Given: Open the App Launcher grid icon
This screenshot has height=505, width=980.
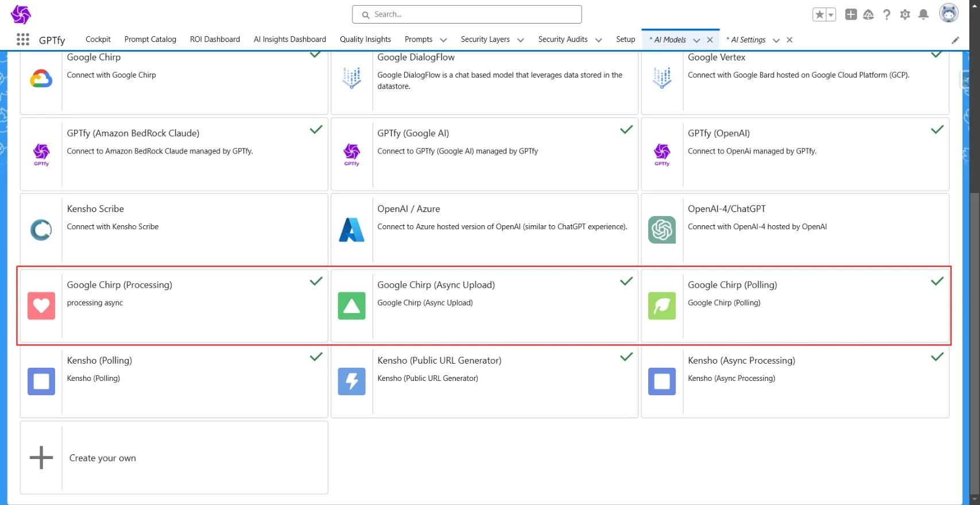Looking at the screenshot, I should tap(23, 40).
